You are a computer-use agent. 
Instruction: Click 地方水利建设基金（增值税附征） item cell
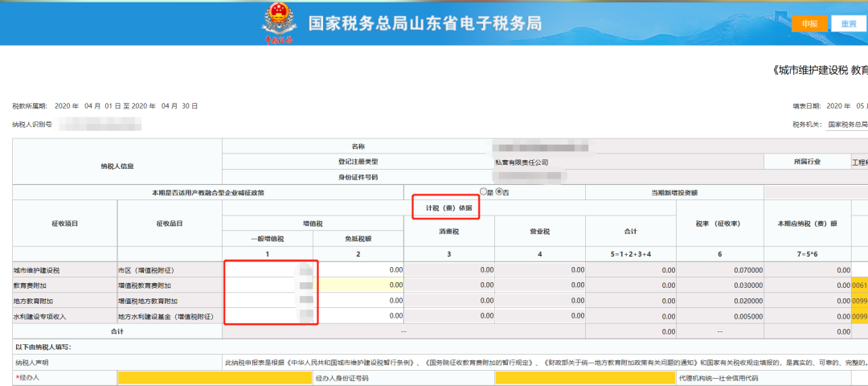[170, 316]
